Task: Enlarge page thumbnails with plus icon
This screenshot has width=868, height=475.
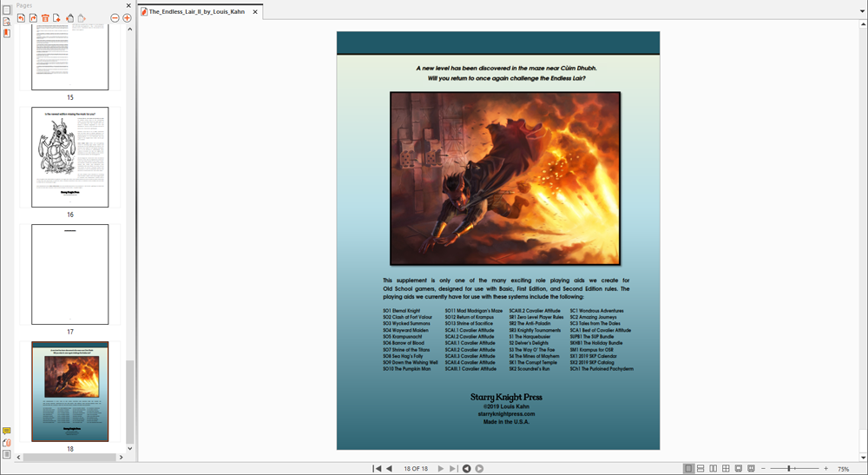Action: tap(127, 18)
